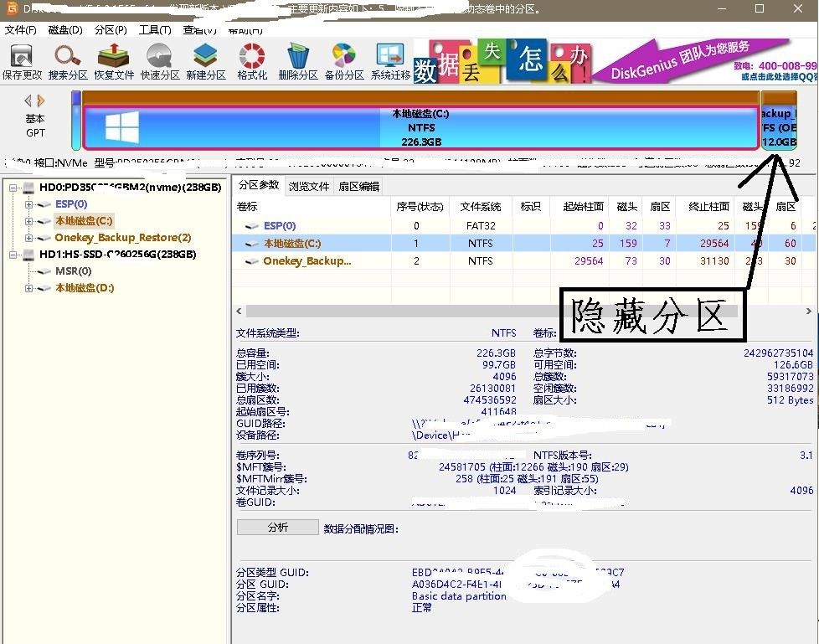The height and width of the screenshot is (644, 819).
Task: Click the HD0 disk drive icon in tree
Action: point(28,187)
